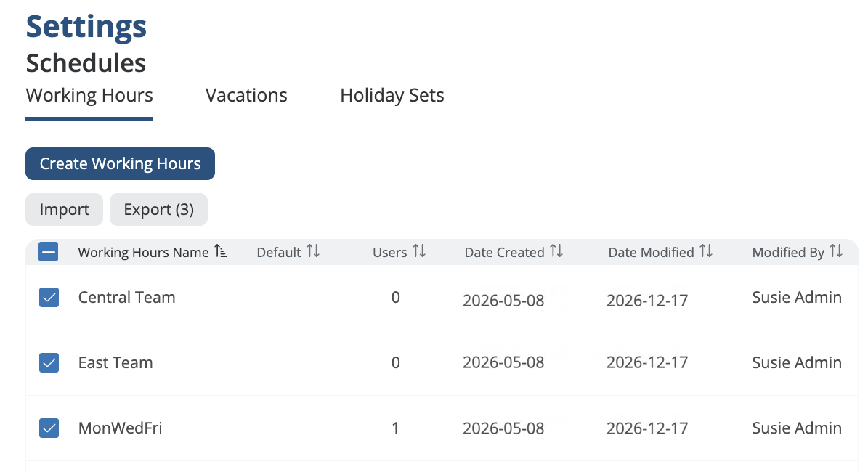
Task: Click the Default column sort arrows
Action: (313, 251)
